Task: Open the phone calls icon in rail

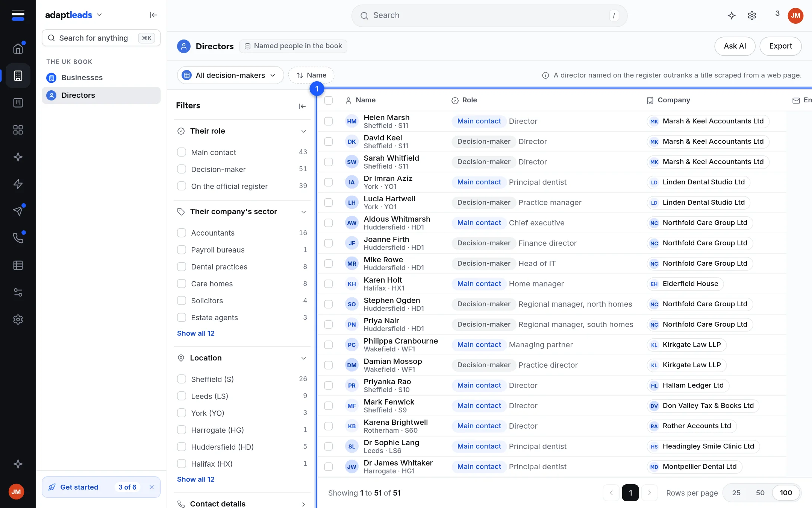Action: tap(18, 238)
